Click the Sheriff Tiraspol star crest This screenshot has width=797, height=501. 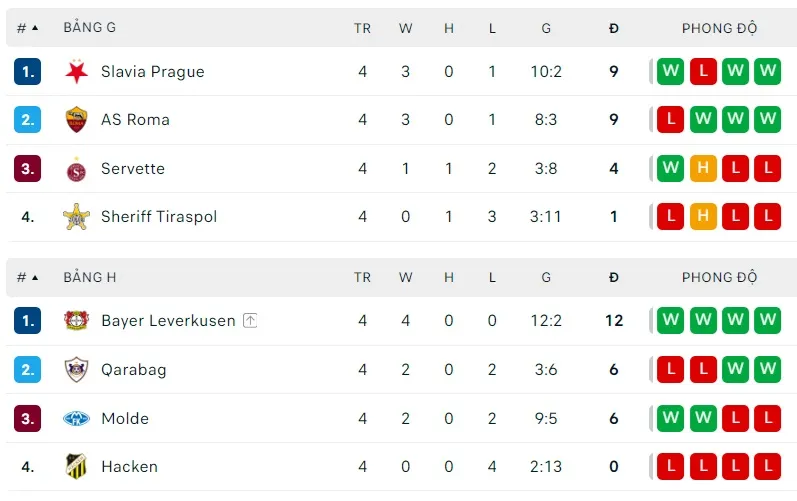[x=77, y=217]
